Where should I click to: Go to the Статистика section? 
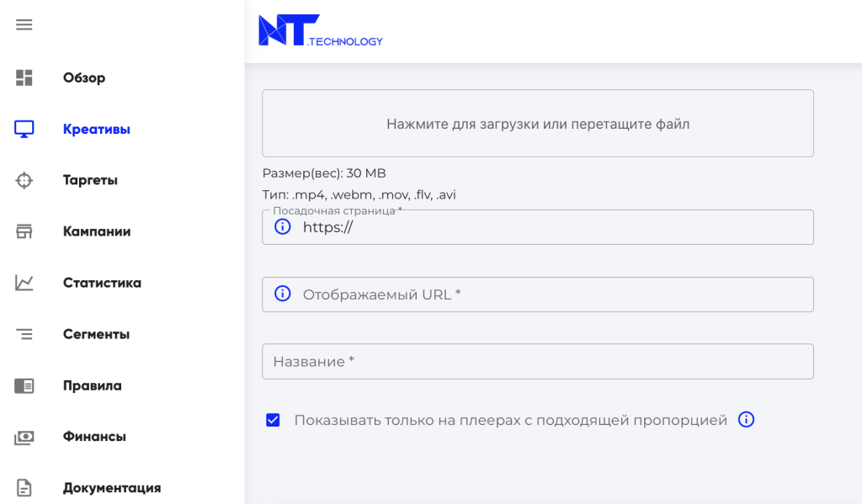point(102,283)
